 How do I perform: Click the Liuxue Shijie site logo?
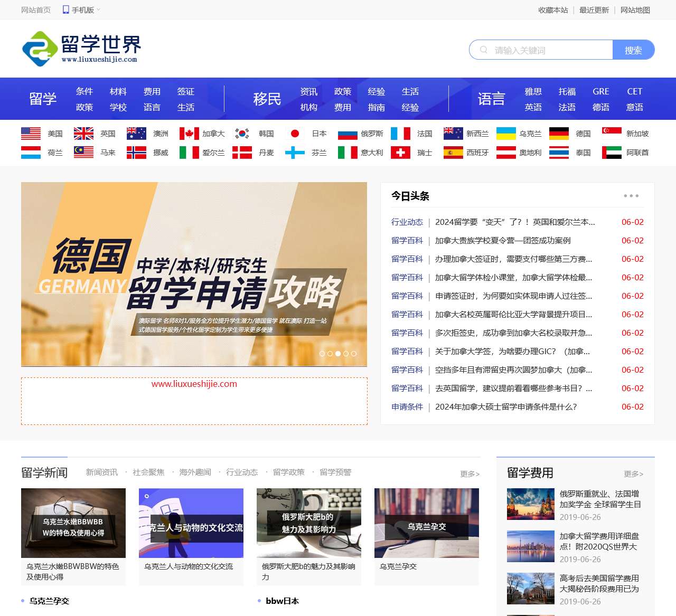82,49
